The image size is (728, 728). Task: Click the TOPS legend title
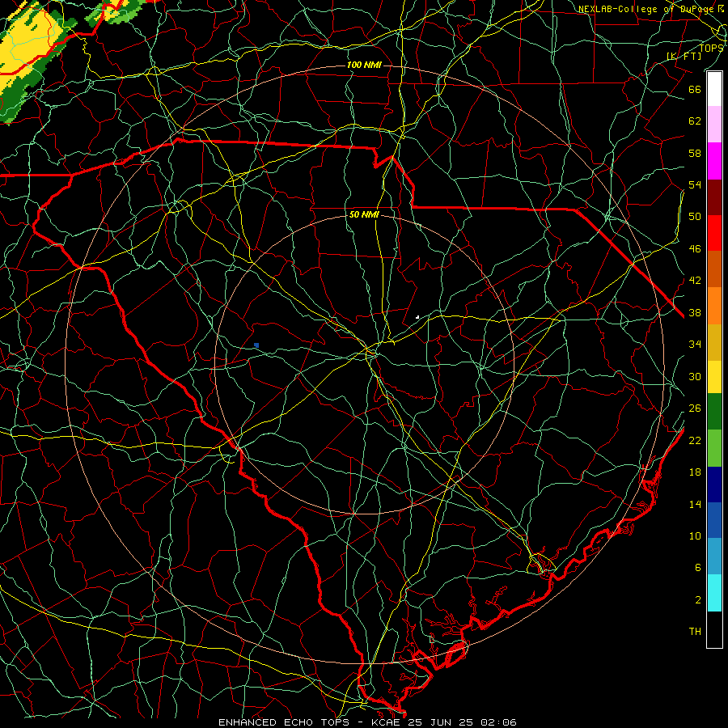[711, 48]
